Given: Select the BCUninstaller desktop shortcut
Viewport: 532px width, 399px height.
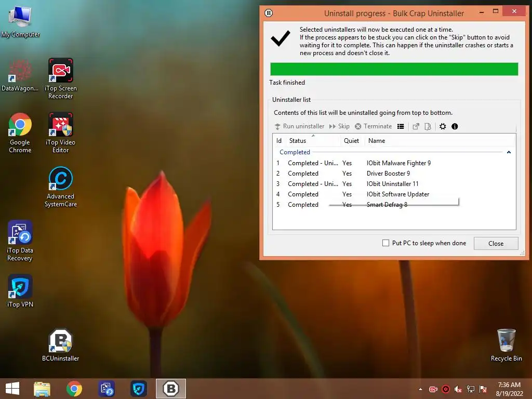Looking at the screenshot, I should 60,345.
